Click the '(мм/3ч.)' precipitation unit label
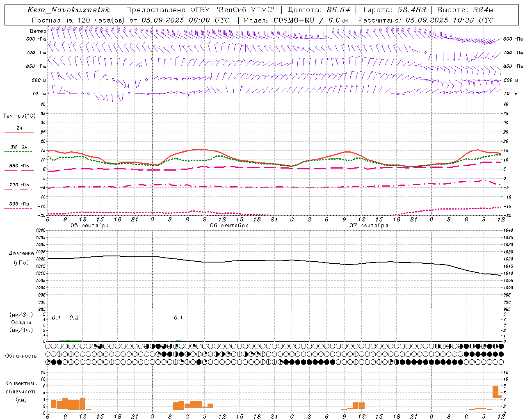Image resolution: width=525 pixels, height=420 pixels. tap(21, 315)
